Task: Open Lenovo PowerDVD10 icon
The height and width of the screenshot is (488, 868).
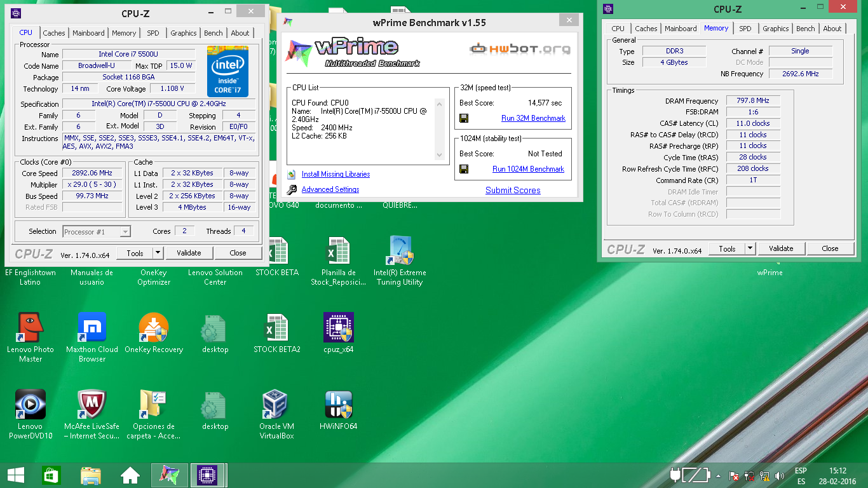Action: (31, 405)
